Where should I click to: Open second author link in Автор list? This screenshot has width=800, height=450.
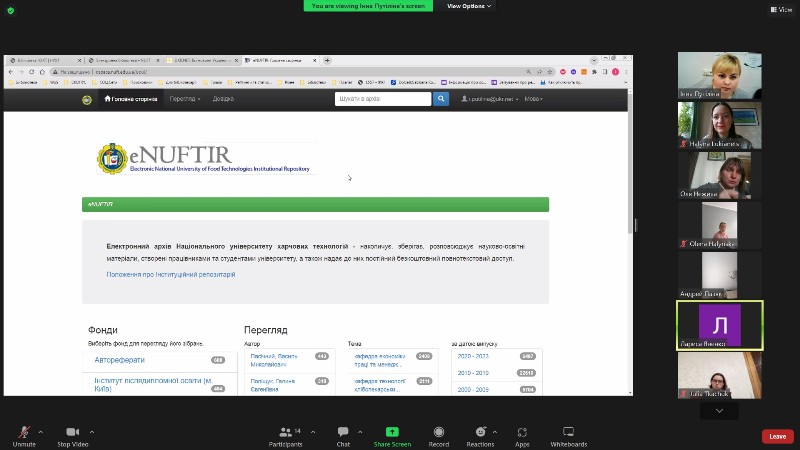pyautogui.click(x=272, y=385)
